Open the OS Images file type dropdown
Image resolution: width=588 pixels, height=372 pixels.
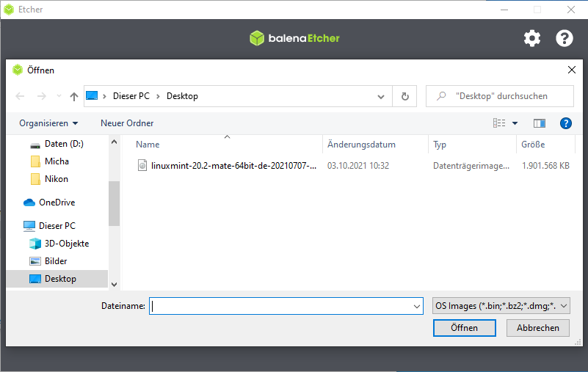coord(501,306)
